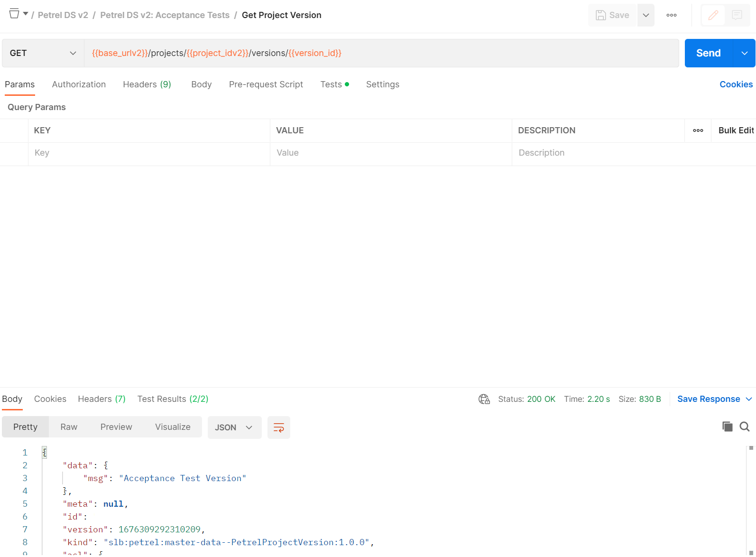Expand the Save Response chevron
Screen dimensions: 756x557
[749, 399]
